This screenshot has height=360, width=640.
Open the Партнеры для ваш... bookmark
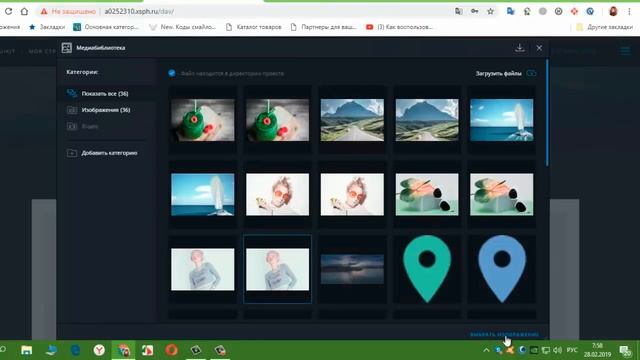pos(323,27)
